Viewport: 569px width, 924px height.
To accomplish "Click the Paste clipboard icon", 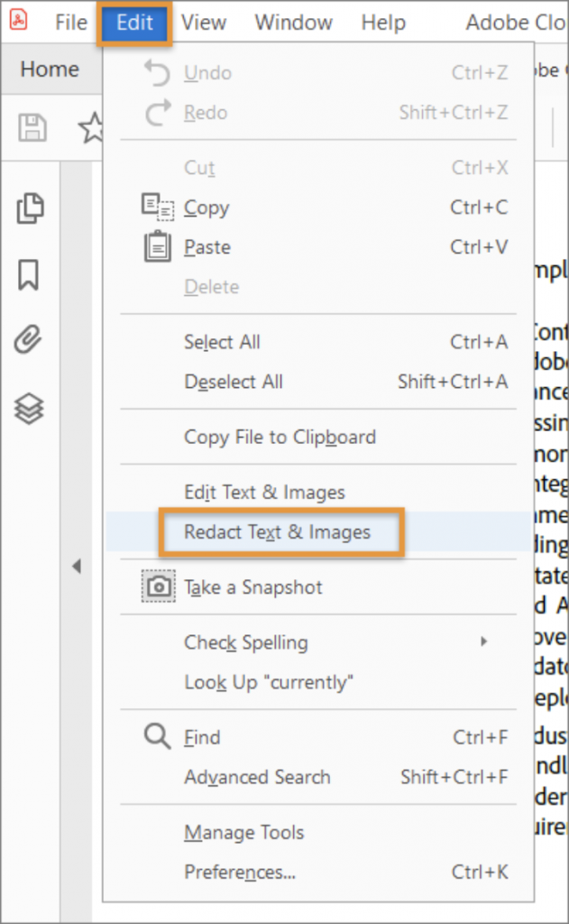I will pos(159,247).
